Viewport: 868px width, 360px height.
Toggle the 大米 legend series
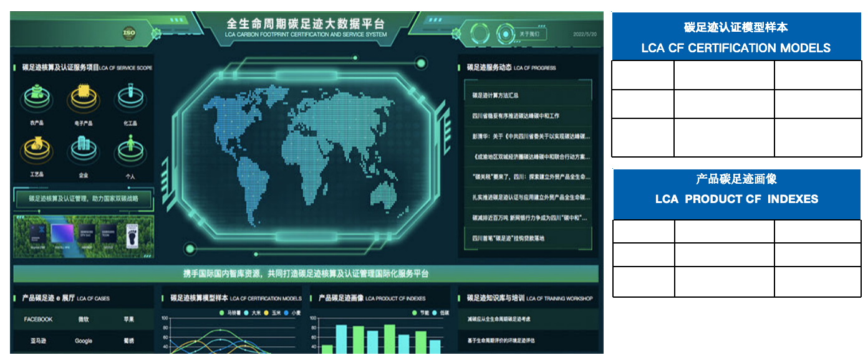[x=255, y=313]
